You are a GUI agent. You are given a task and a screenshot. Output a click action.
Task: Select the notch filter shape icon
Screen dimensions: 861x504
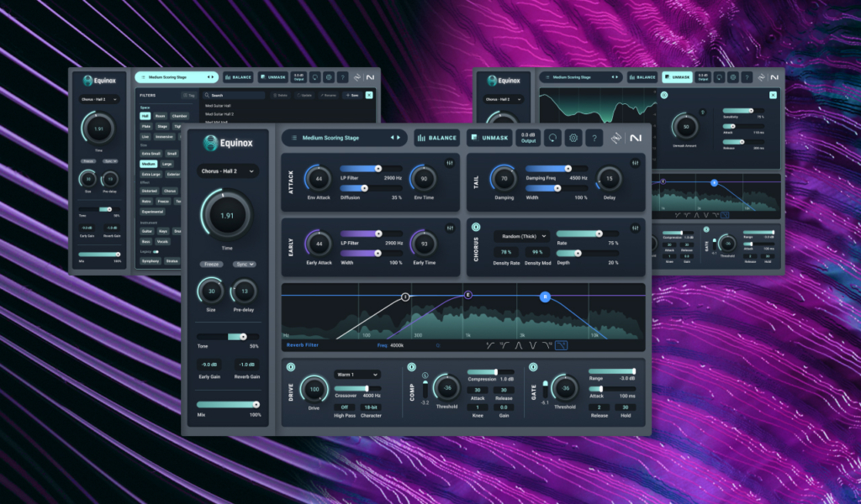pyautogui.click(x=533, y=344)
